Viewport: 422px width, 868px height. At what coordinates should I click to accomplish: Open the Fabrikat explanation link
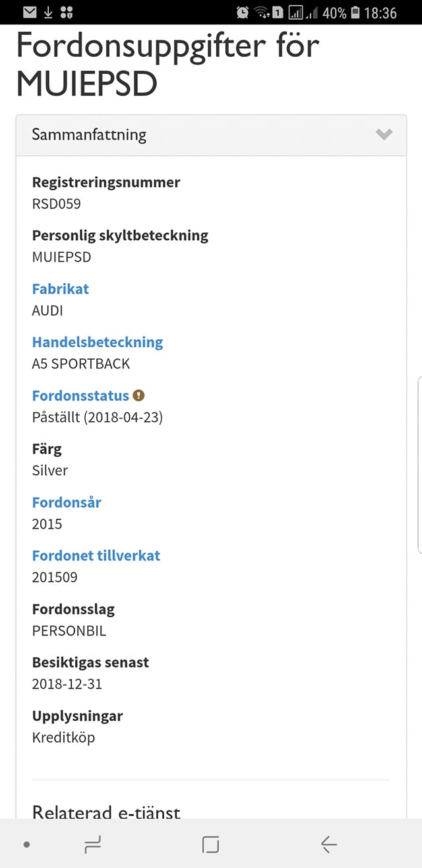click(61, 288)
